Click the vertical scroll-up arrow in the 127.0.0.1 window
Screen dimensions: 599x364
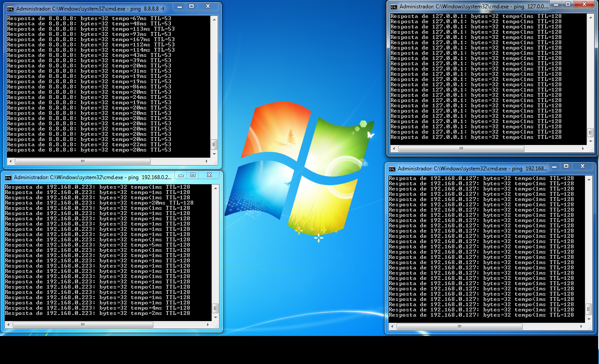(590, 17)
